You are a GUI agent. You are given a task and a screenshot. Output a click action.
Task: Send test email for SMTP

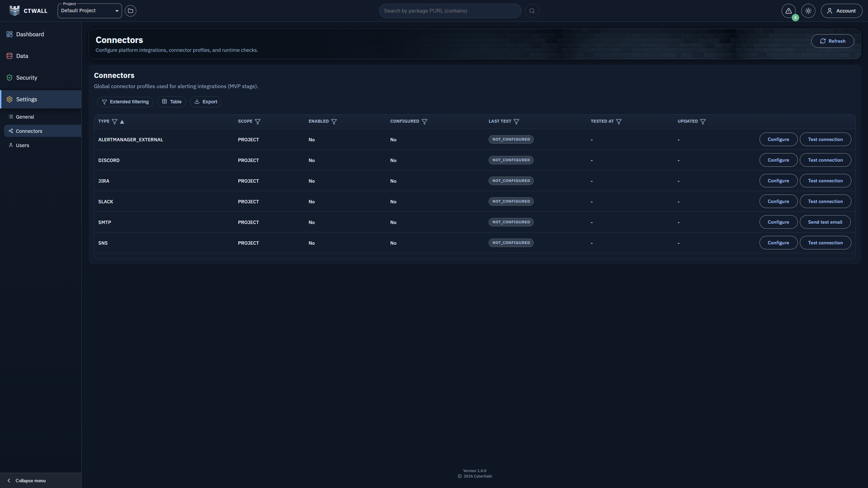click(825, 222)
